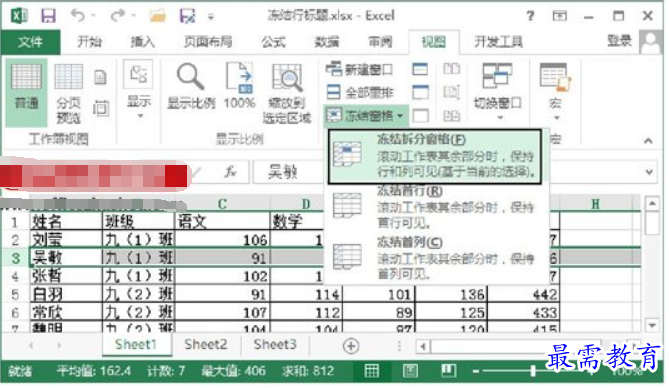Image resolution: width=669 pixels, height=388 pixels.
Task: Expand the 显示 dropdown
Action: 139,90
